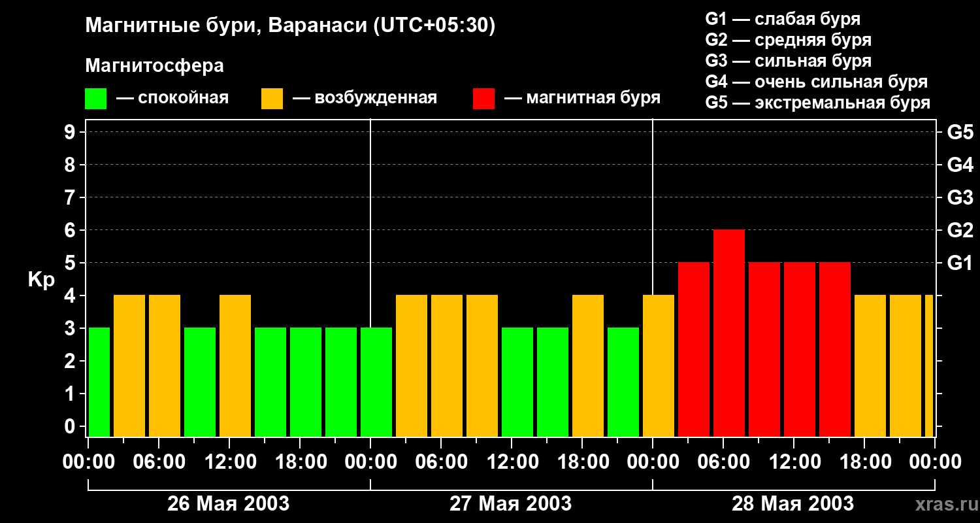Select the '— спокойная' legend label
This screenshot has height=523, width=980.
[172, 98]
